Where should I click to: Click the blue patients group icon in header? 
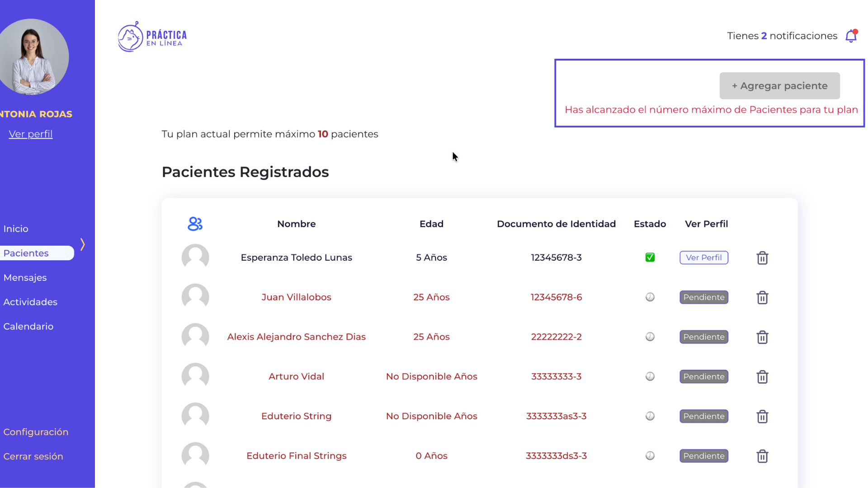tap(195, 224)
